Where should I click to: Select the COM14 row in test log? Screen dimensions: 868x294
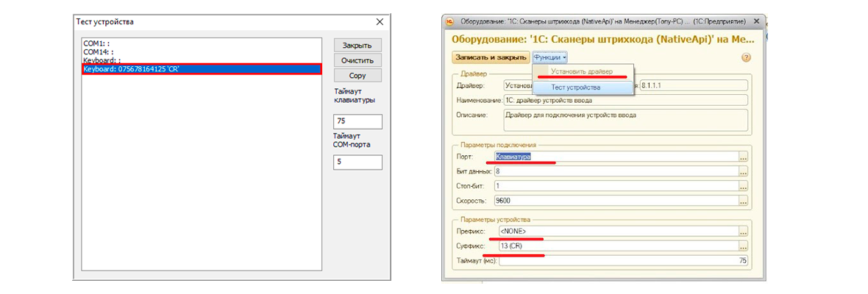click(202, 51)
